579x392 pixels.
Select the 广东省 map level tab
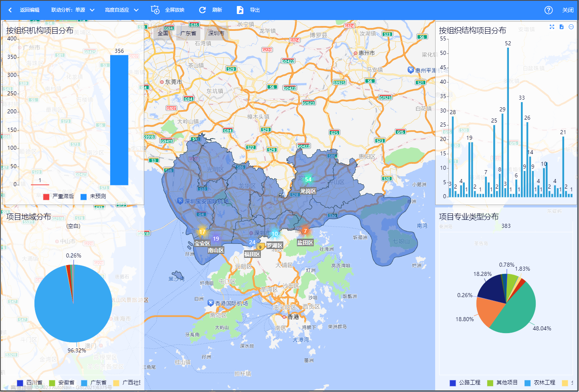(x=188, y=33)
